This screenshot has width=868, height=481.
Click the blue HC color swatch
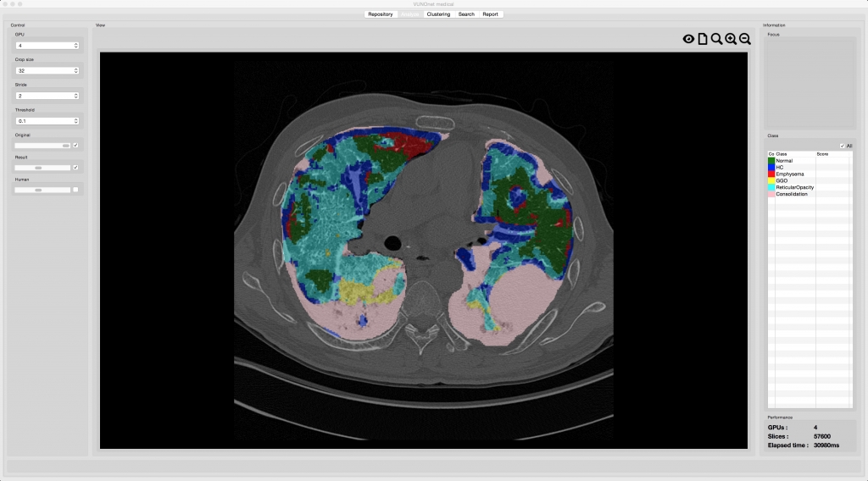click(771, 168)
